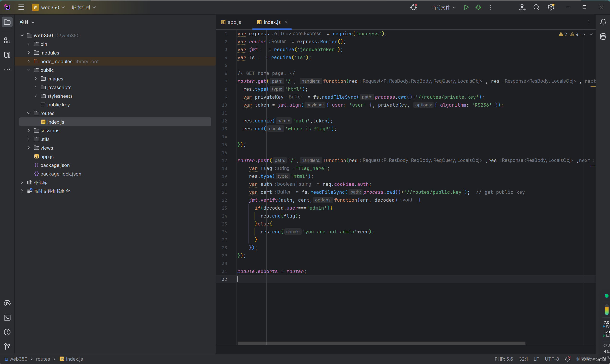Viewport: 610px width, 364px height.
Task: Expand the javascripts folder
Action: point(36,87)
